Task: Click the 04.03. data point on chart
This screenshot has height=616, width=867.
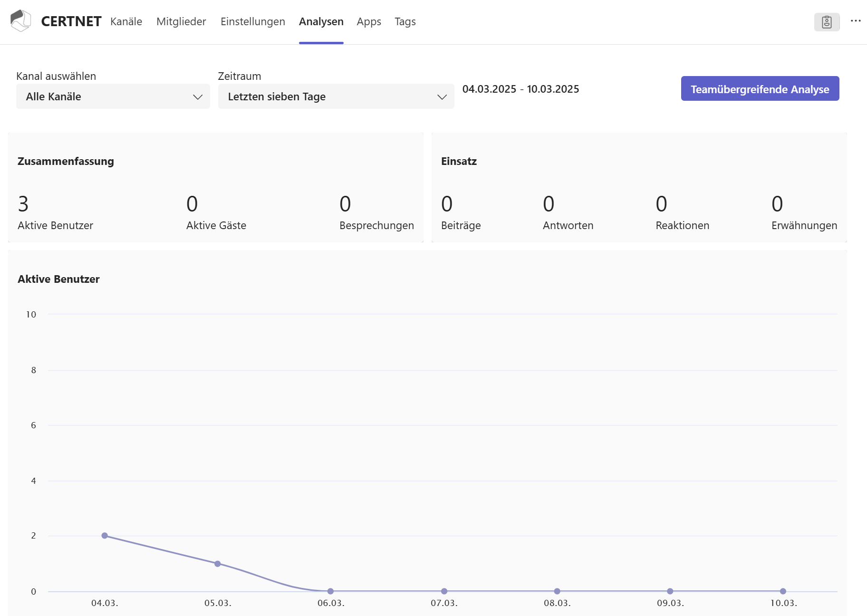Action: (x=105, y=536)
